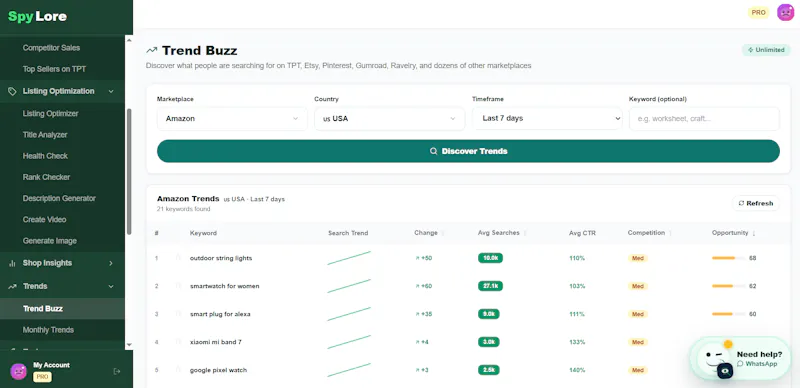Click the eye icon on help widget
Viewport: 800px width, 388px height.
(x=725, y=371)
